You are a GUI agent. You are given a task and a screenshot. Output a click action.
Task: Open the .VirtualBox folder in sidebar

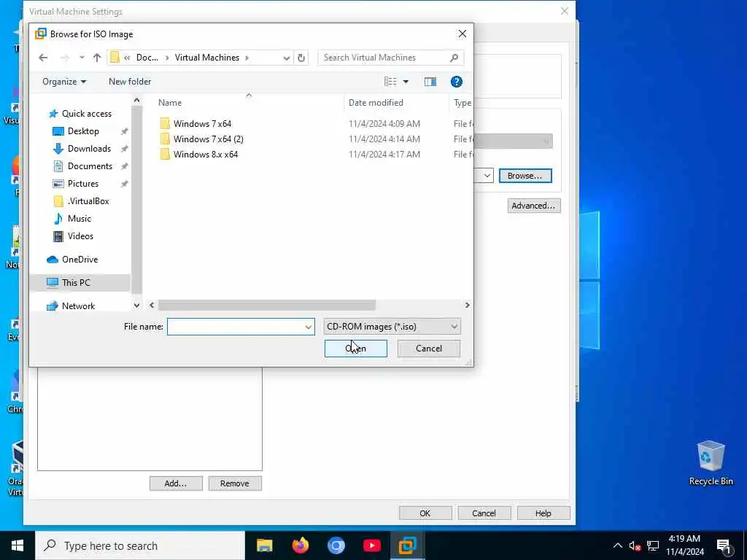88,201
